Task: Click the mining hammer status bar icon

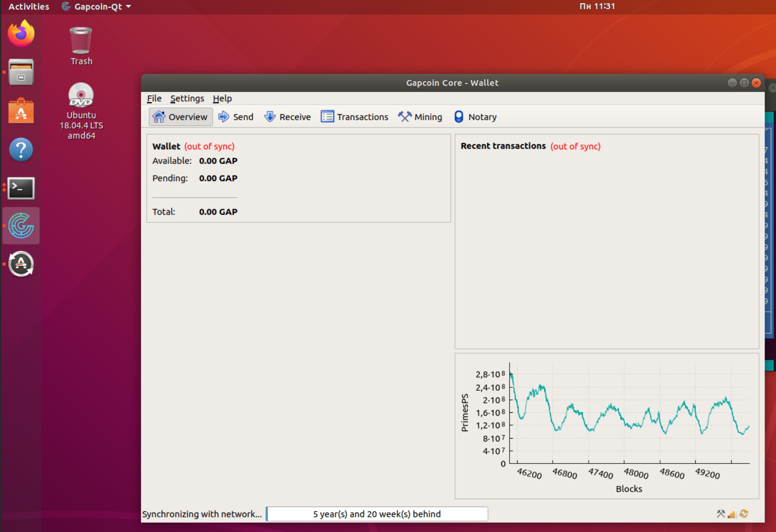Action: pyautogui.click(x=721, y=514)
